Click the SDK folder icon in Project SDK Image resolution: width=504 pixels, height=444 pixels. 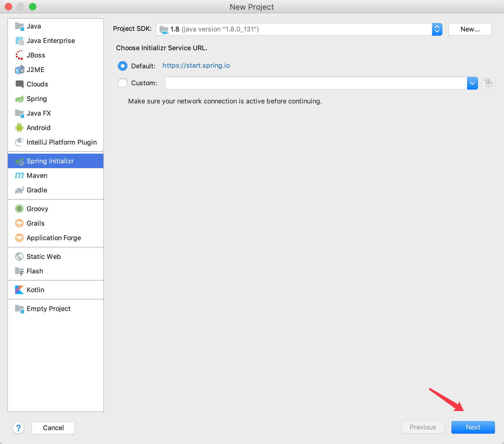(164, 30)
